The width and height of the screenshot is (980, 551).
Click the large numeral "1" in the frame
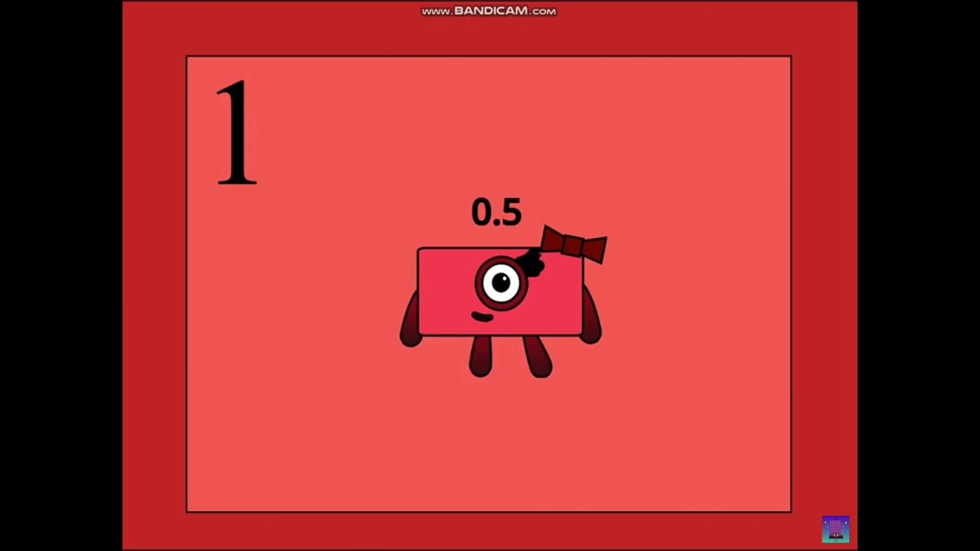point(237,132)
